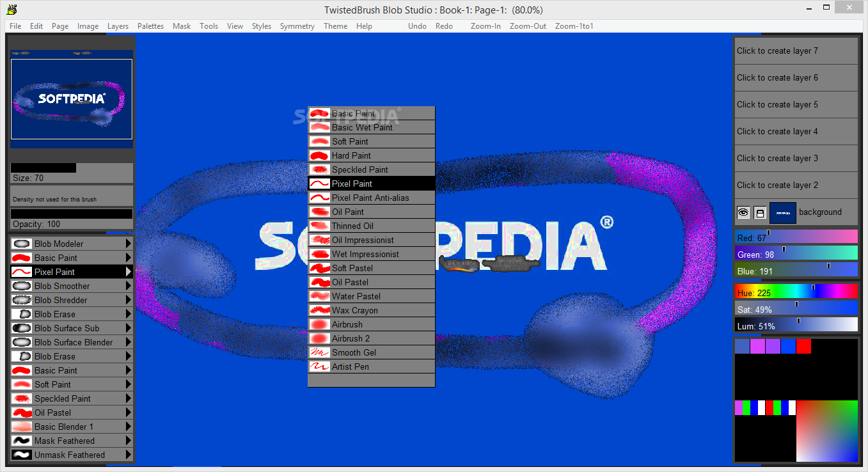Open the arrow next to Basic Blender 1
Viewport: 868px width, 472px height.
coord(129,427)
